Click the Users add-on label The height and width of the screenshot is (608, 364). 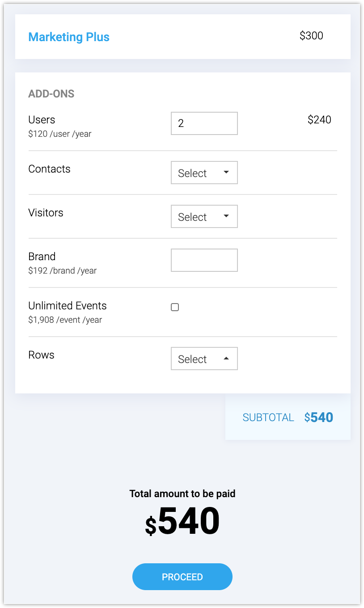tap(42, 120)
